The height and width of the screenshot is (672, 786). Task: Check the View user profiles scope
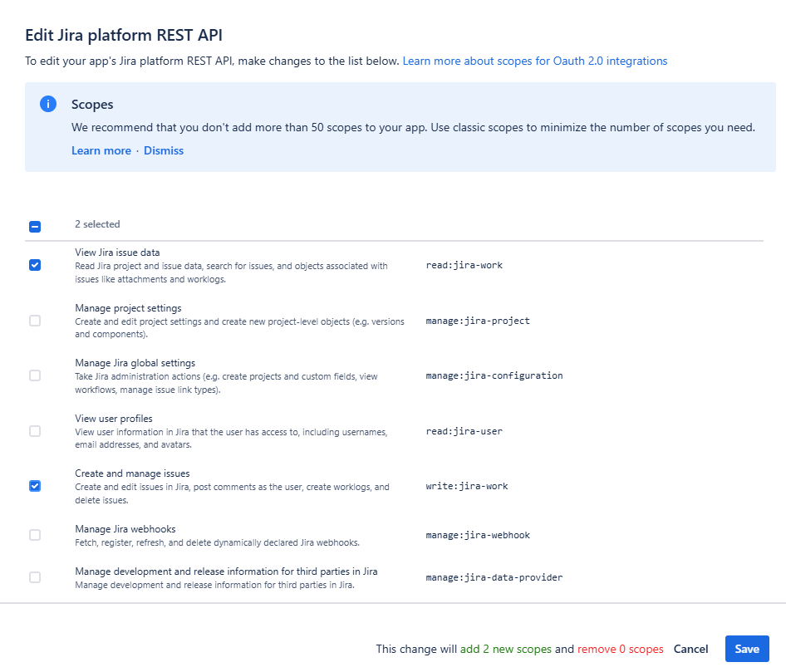pyautogui.click(x=35, y=430)
